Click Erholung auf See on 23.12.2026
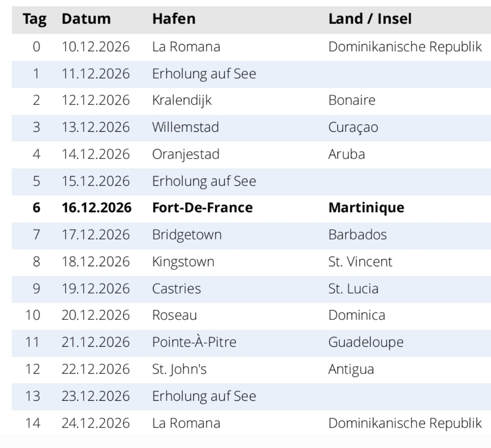 coord(204,396)
